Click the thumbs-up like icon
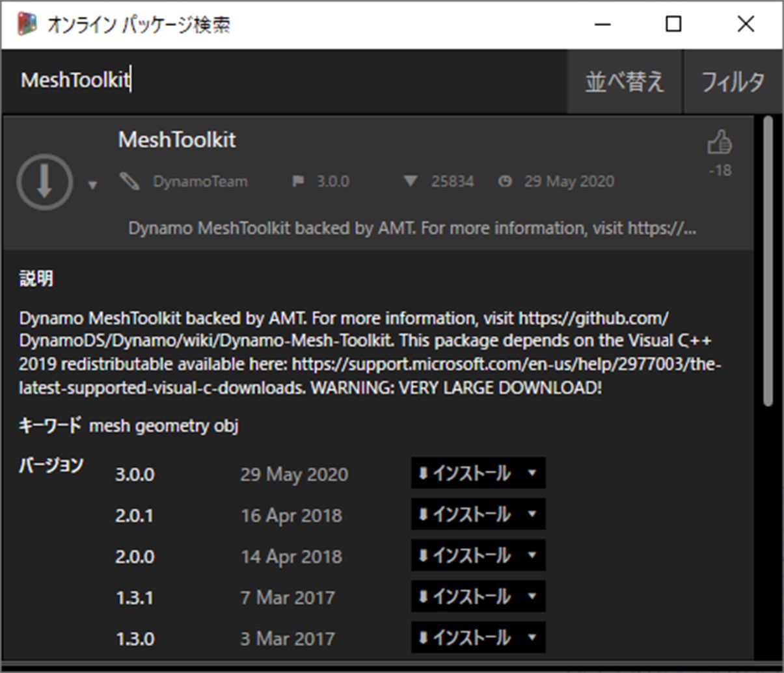Viewport: 784px width, 673px height. click(720, 142)
